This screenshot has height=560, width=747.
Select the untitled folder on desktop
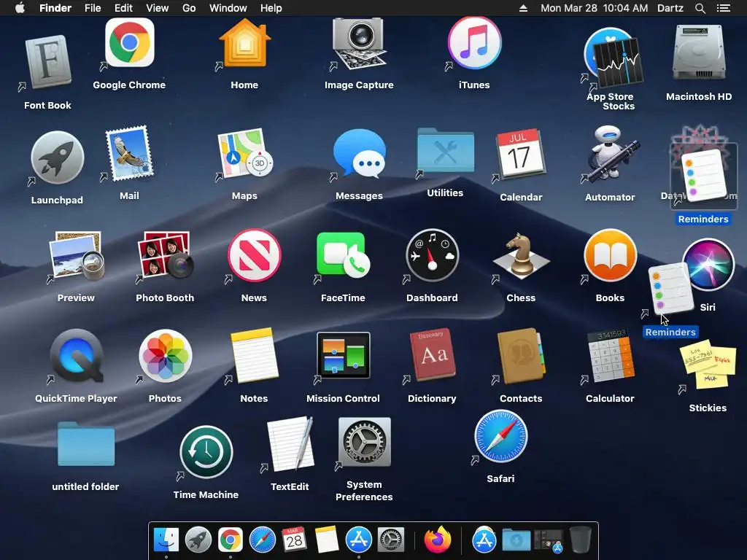pyautogui.click(x=86, y=444)
